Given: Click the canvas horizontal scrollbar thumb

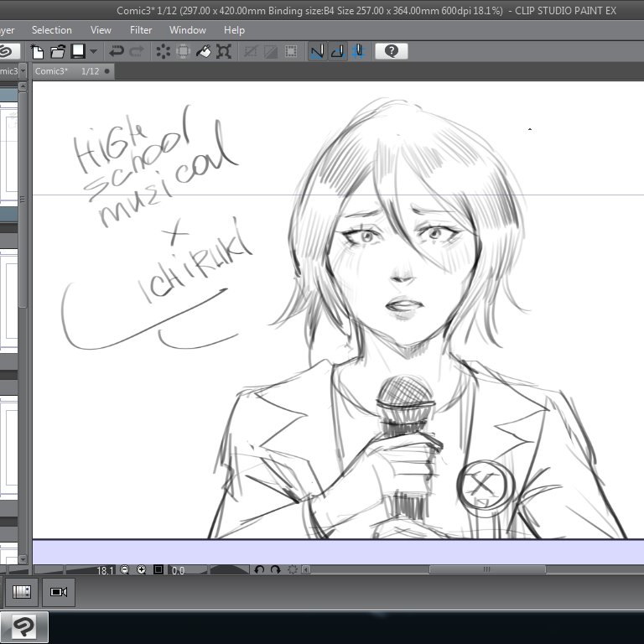Looking at the screenshot, I should pos(487,569).
